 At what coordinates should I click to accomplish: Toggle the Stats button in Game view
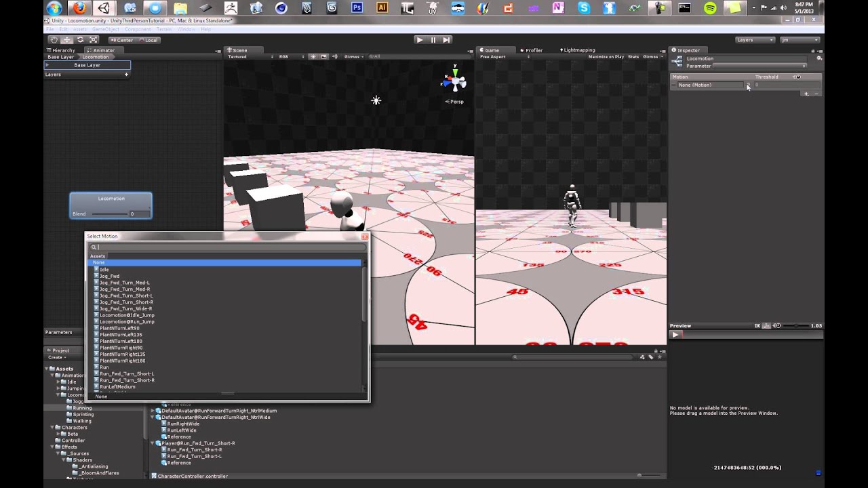633,57
